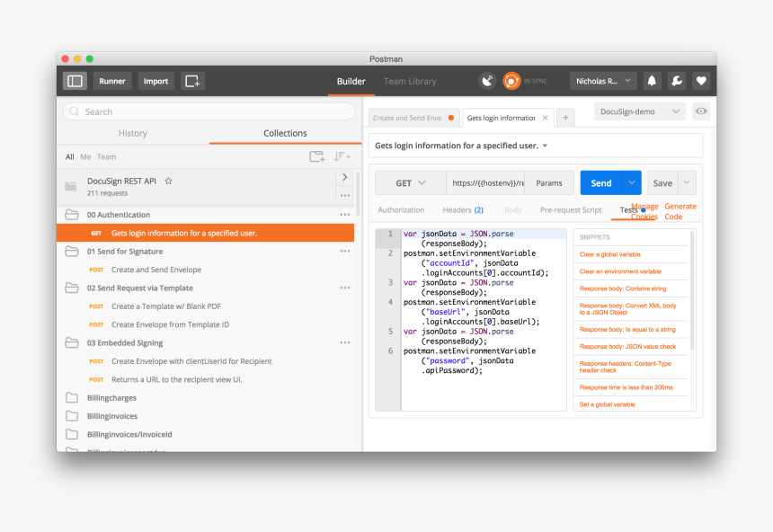Click the Params button

tap(549, 183)
